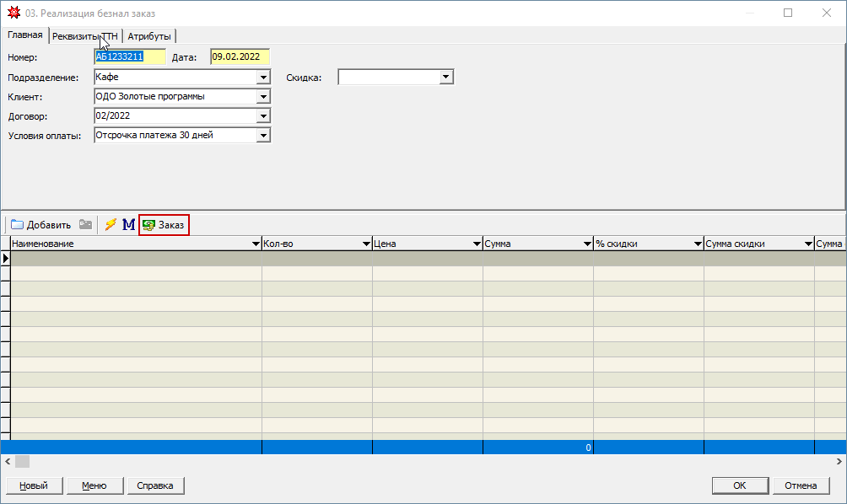The image size is (847, 504).
Task: Confirm with the OK button
Action: click(739, 485)
